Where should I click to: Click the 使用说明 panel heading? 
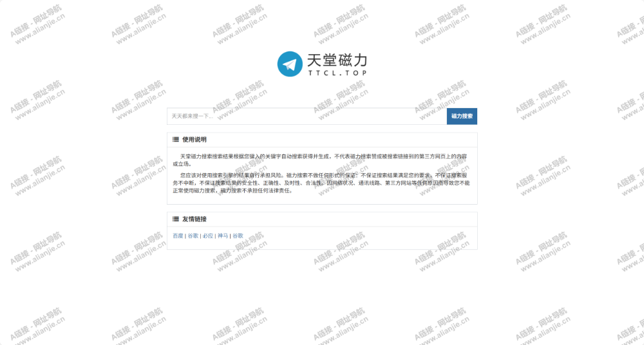[x=194, y=140]
